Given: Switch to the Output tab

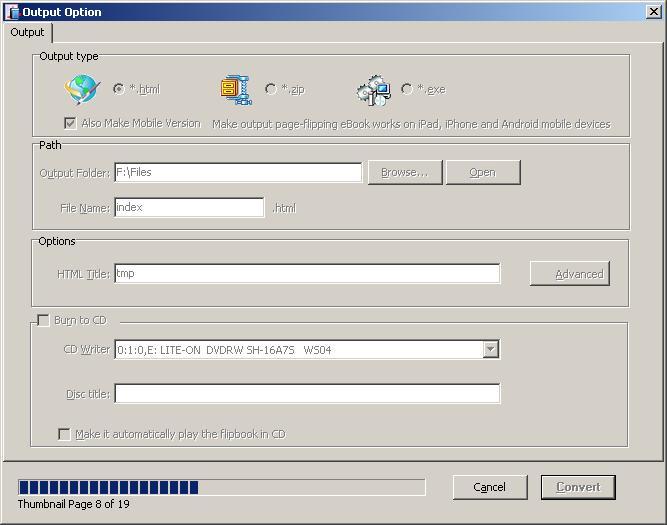Looking at the screenshot, I should [27, 32].
